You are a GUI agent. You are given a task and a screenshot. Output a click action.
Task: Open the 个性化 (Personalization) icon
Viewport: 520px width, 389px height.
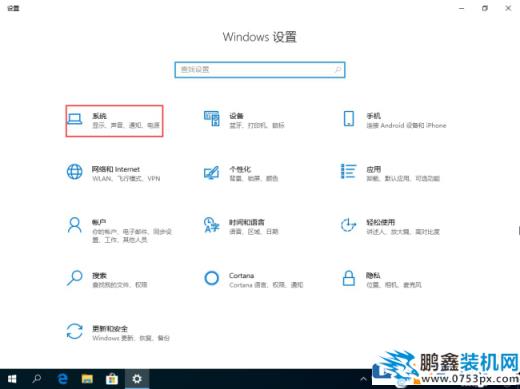(x=212, y=173)
